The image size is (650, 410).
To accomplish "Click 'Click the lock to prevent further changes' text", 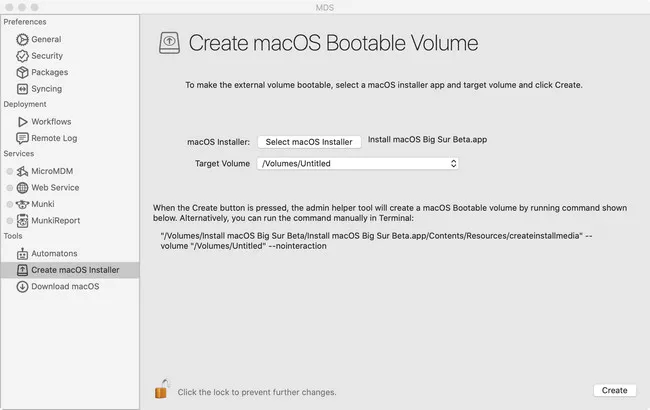I will click(257, 392).
